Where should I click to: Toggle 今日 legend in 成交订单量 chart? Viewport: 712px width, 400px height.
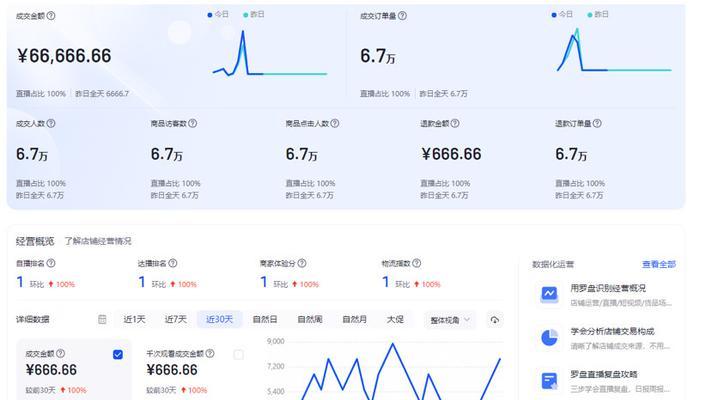(562, 15)
